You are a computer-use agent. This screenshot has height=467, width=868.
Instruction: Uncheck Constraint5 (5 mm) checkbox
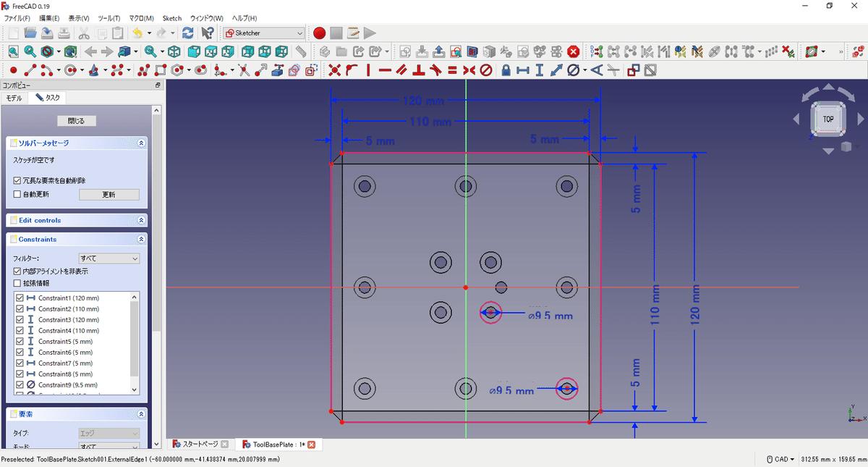point(20,342)
